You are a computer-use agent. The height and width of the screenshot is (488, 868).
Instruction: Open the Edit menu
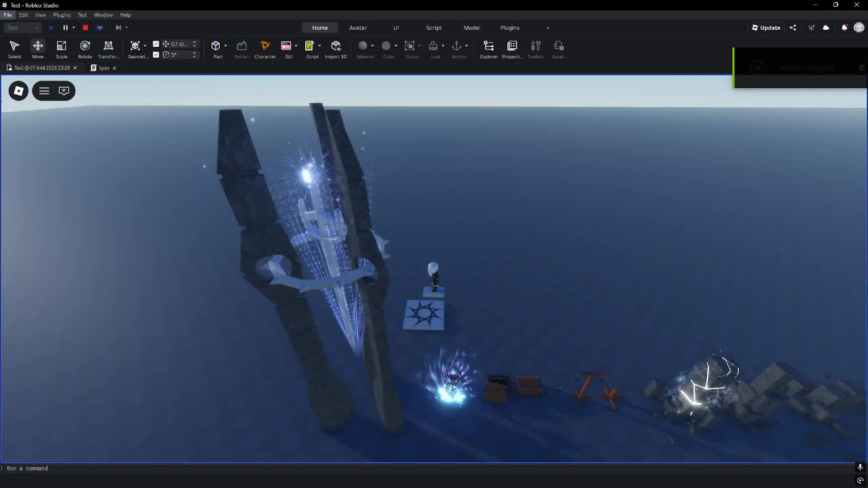(23, 15)
